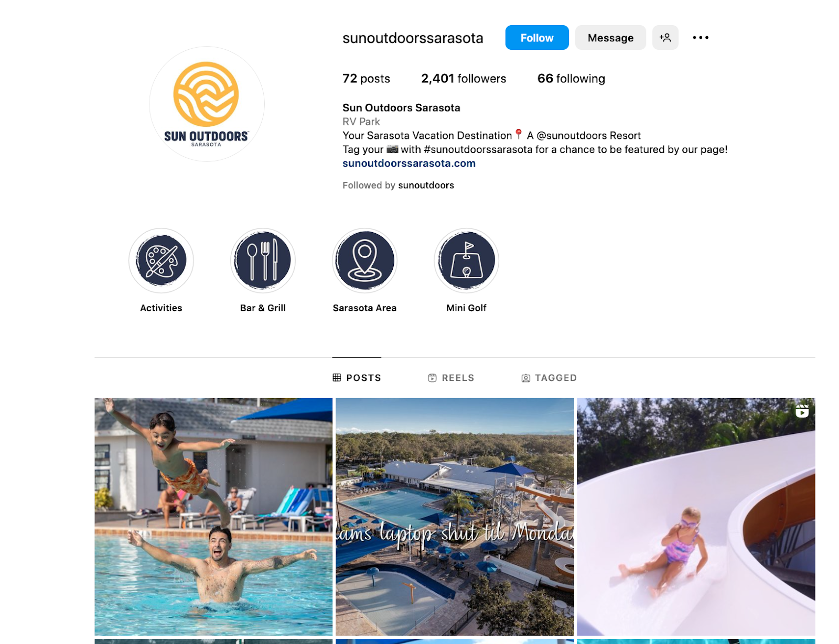Open the three-dot options menu

click(701, 38)
